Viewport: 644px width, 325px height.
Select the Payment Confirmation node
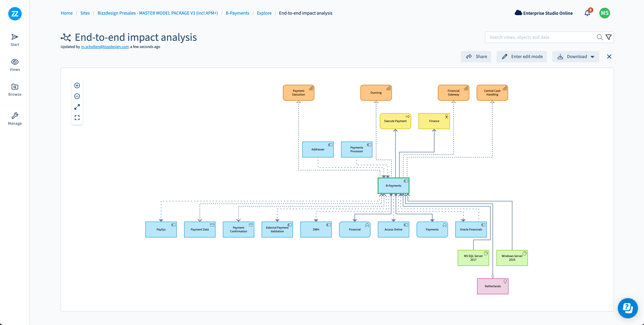239,230
